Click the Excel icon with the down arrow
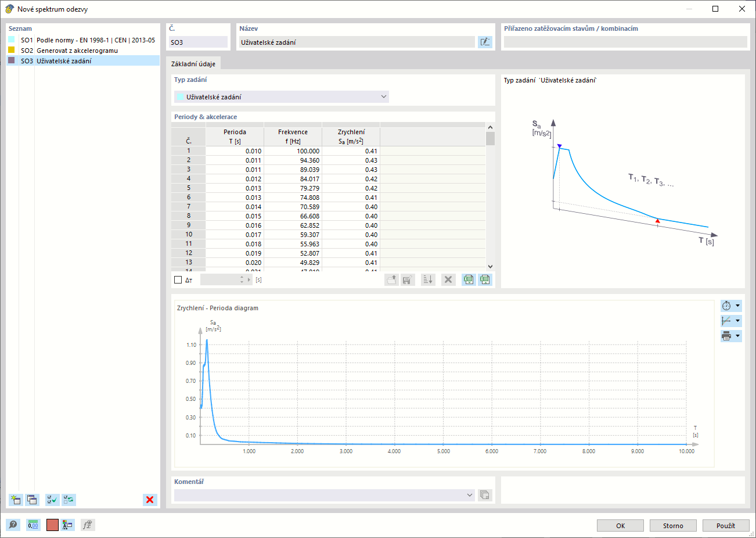 [469, 279]
